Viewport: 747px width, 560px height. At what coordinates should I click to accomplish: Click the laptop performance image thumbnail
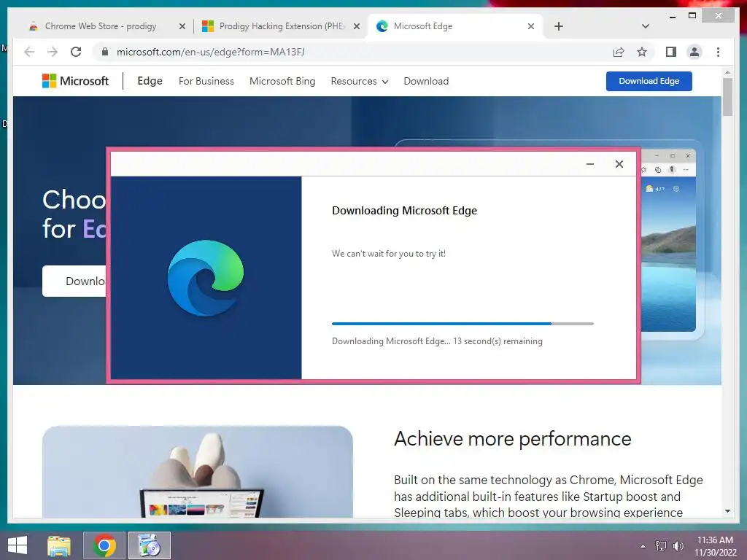pos(197,472)
